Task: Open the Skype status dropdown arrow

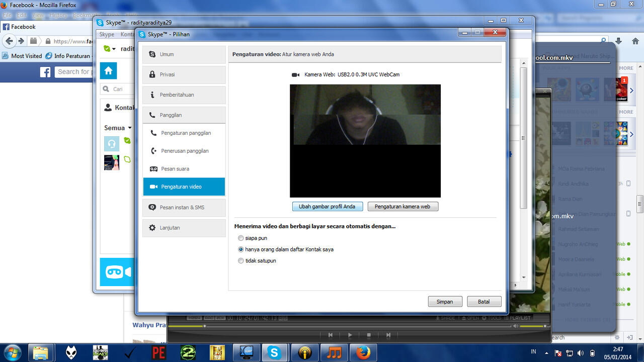Action: [x=114, y=49]
